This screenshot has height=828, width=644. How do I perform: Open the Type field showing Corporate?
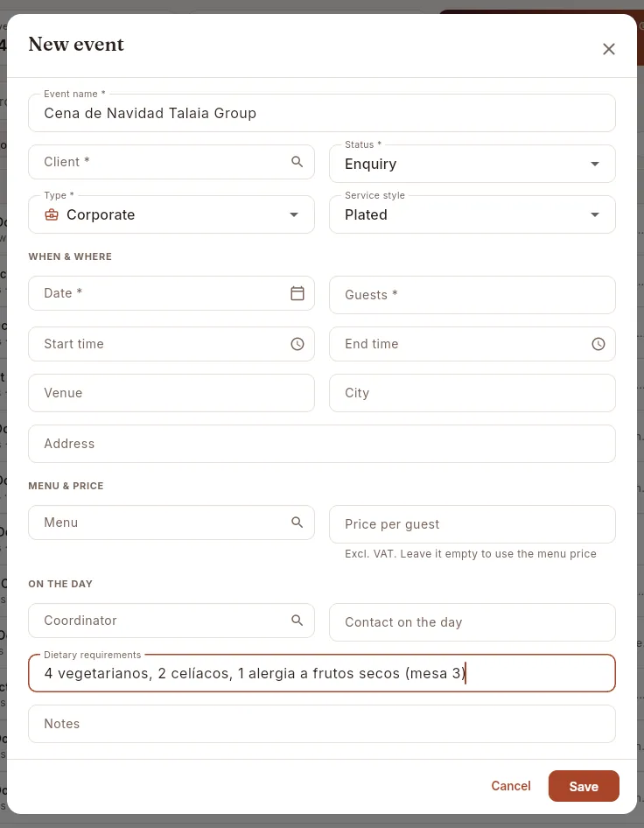coord(171,214)
